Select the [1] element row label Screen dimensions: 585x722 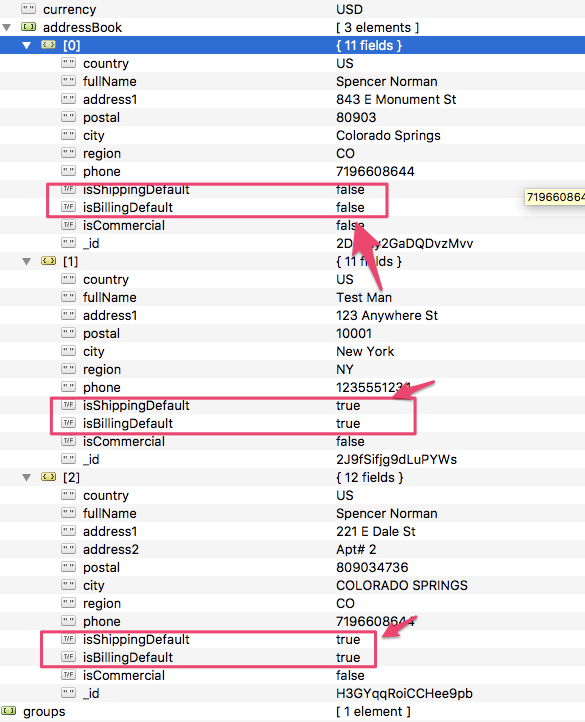pyautogui.click(x=70, y=262)
